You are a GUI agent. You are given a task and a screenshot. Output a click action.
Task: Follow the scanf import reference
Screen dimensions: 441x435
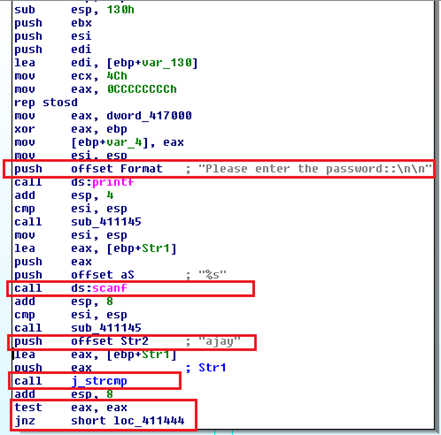point(110,288)
